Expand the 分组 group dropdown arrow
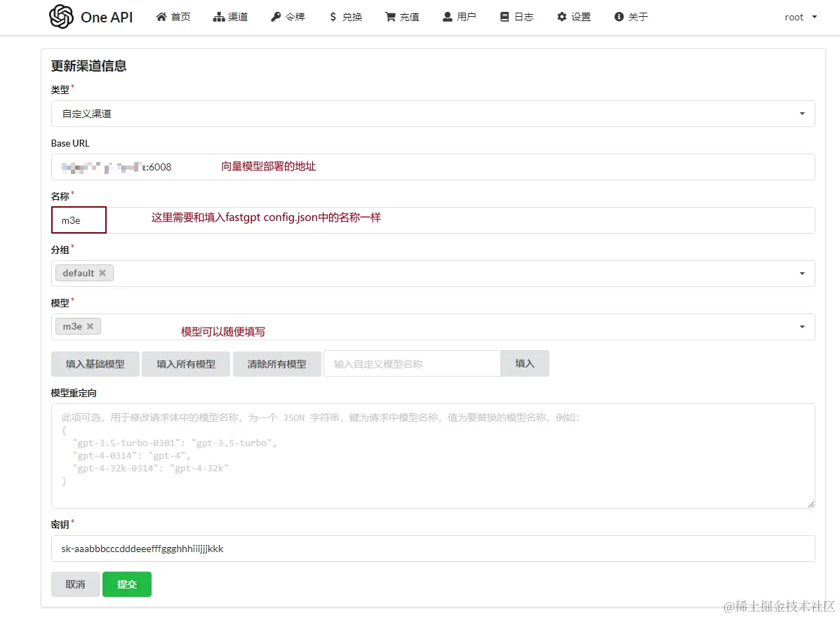The image size is (840, 618). (802, 274)
